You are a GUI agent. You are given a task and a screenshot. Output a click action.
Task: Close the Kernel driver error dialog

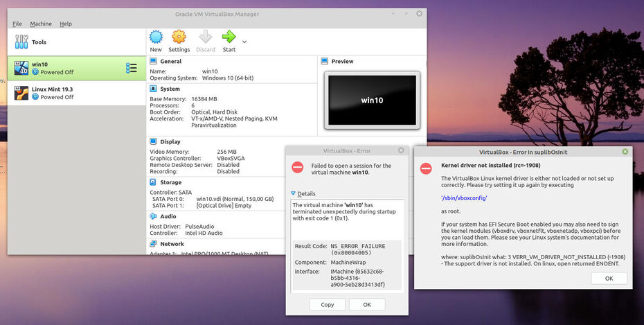(625, 152)
